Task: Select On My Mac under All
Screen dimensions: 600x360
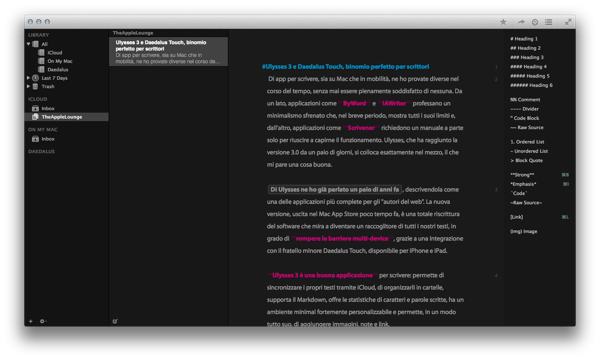Action: 60,61
